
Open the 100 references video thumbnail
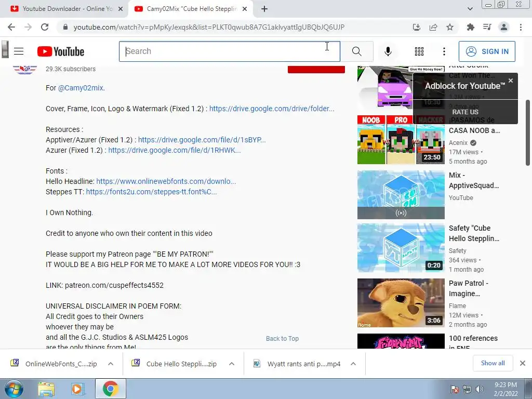(x=401, y=341)
